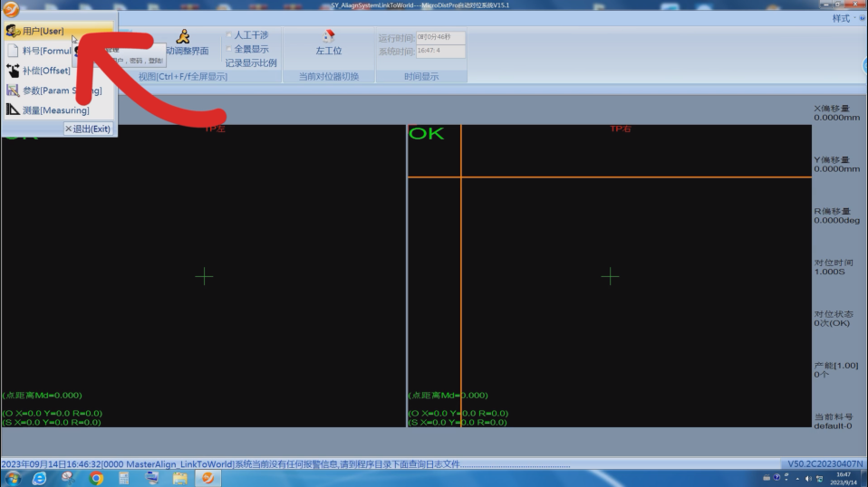The image size is (868, 487).
Task: Toggle the 全景显示 option
Action: pyautogui.click(x=229, y=49)
